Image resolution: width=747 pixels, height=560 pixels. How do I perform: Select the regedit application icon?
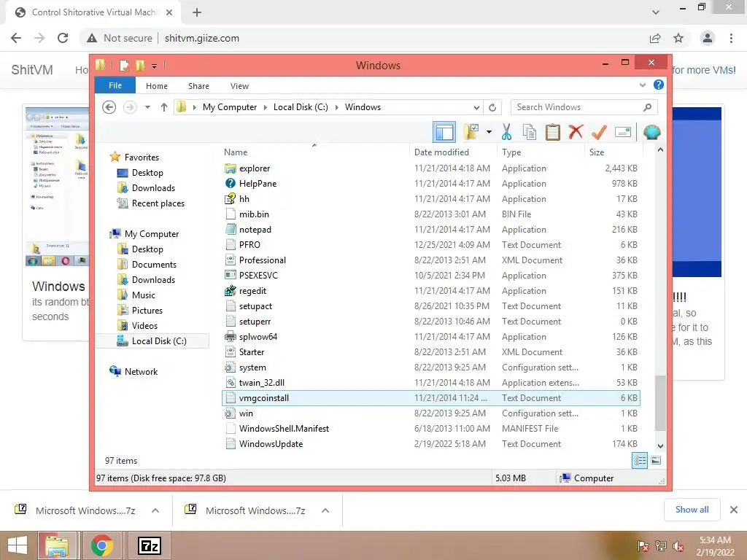click(230, 290)
